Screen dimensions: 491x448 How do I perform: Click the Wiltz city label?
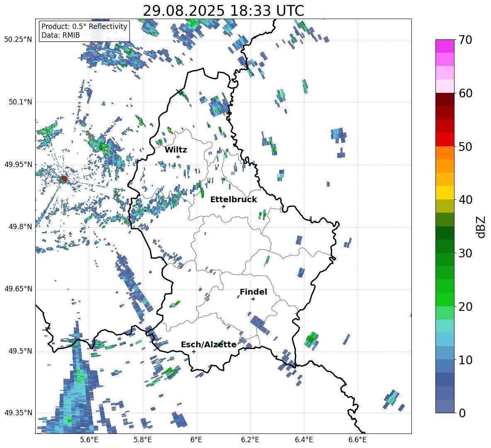(176, 150)
